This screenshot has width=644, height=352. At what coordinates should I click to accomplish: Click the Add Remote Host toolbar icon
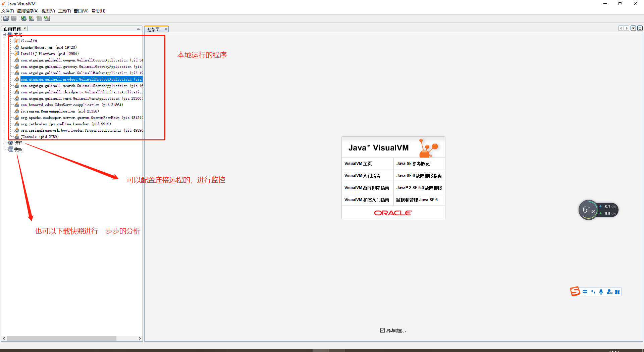pyautogui.click(x=23, y=18)
